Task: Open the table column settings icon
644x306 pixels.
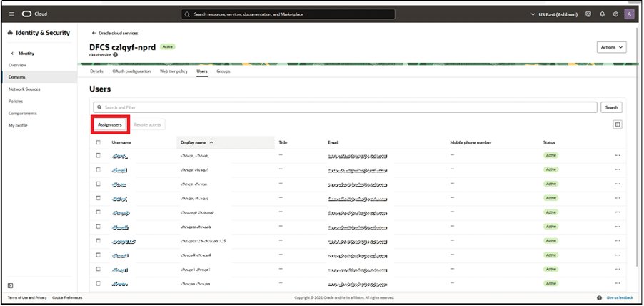Action: (x=618, y=124)
